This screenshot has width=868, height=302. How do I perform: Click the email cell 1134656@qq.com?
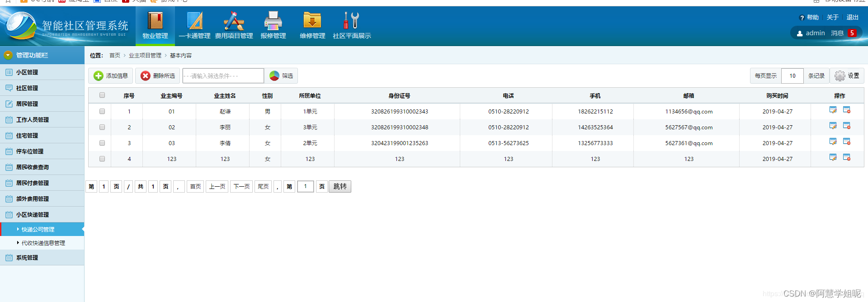(x=689, y=112)
